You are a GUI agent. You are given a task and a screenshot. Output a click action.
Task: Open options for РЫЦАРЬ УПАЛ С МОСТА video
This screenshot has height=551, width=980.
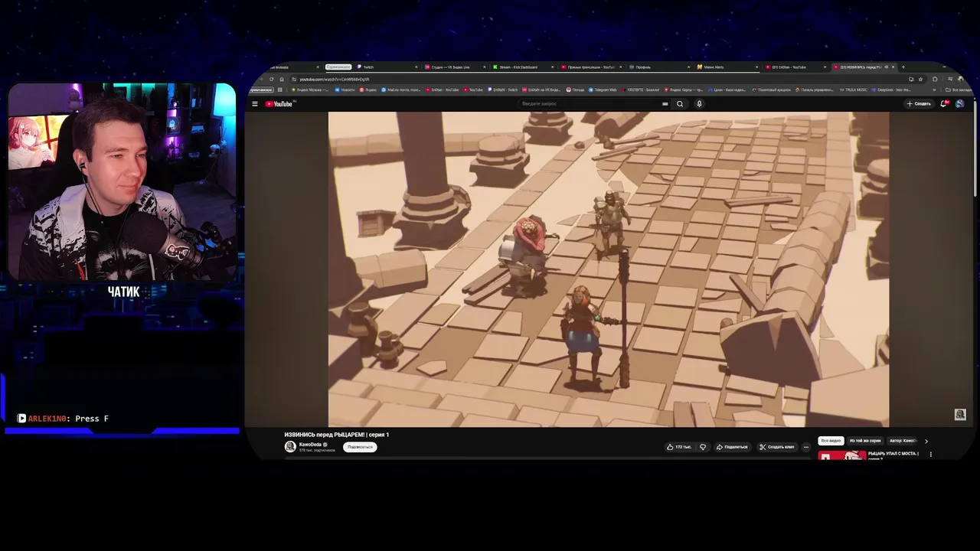pyautogui.click(x=931, y=455)
